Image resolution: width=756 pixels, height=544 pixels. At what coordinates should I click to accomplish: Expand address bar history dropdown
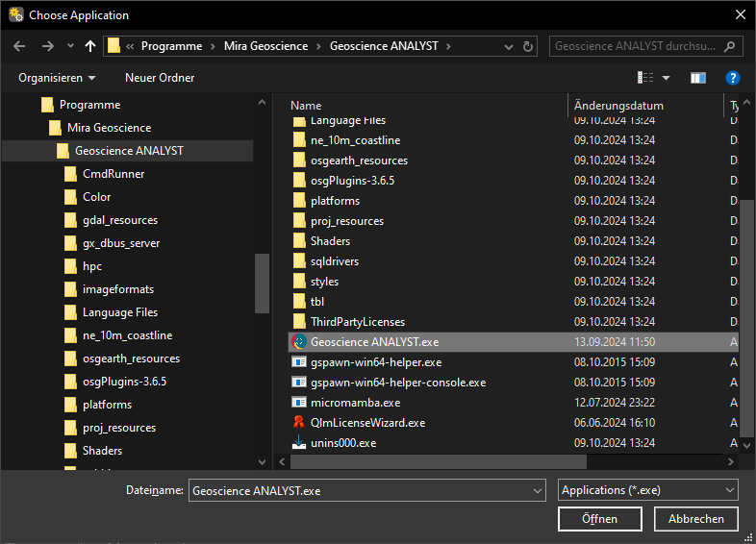pyautogui.click(x=508, y=47)
